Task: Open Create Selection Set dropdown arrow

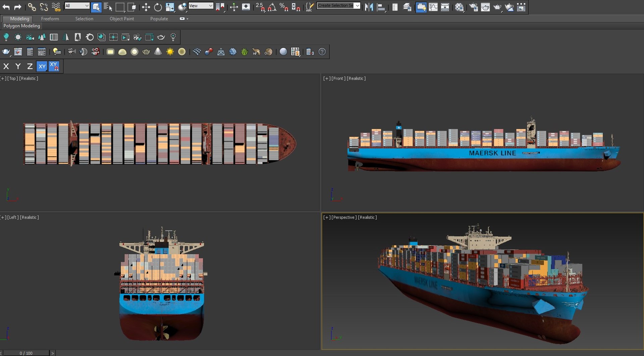Action: pyautogui.click(x=358, y=6)
